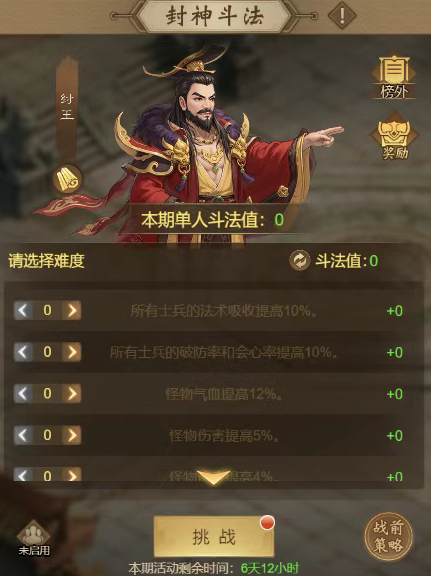Image resolution: width=431 pixels, height=576 pixels.
Task: Tap the 未启用 team icon
Action: click(34, 538)
